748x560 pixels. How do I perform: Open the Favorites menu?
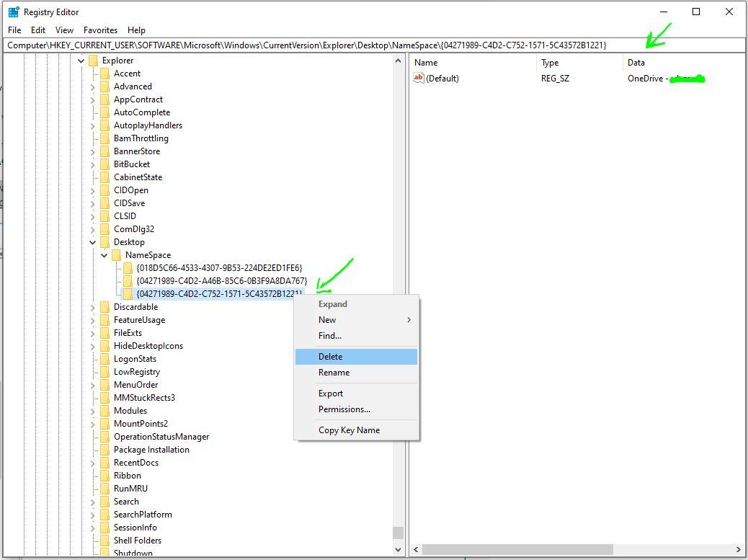[x=100, y=30]
